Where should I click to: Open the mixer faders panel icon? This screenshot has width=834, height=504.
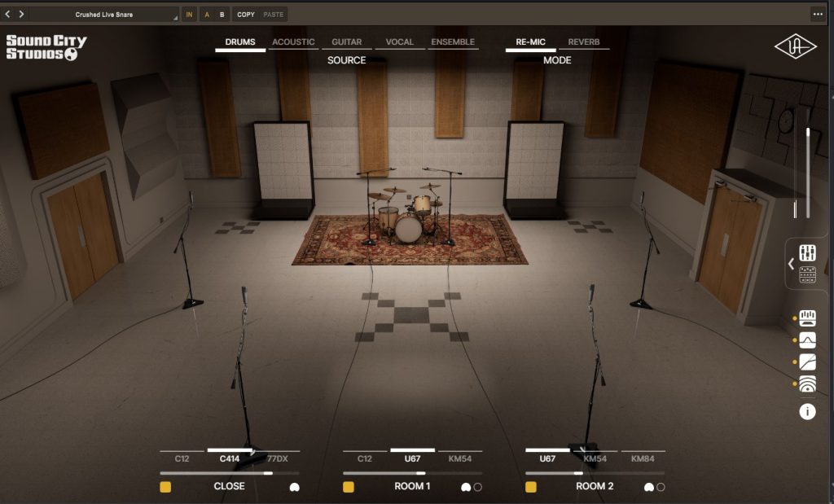tap(808, 252)
